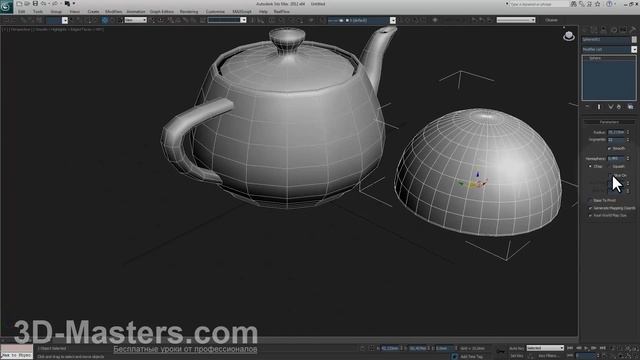Toggle the Selection Lock icon in status bar

tap(363, 348)
